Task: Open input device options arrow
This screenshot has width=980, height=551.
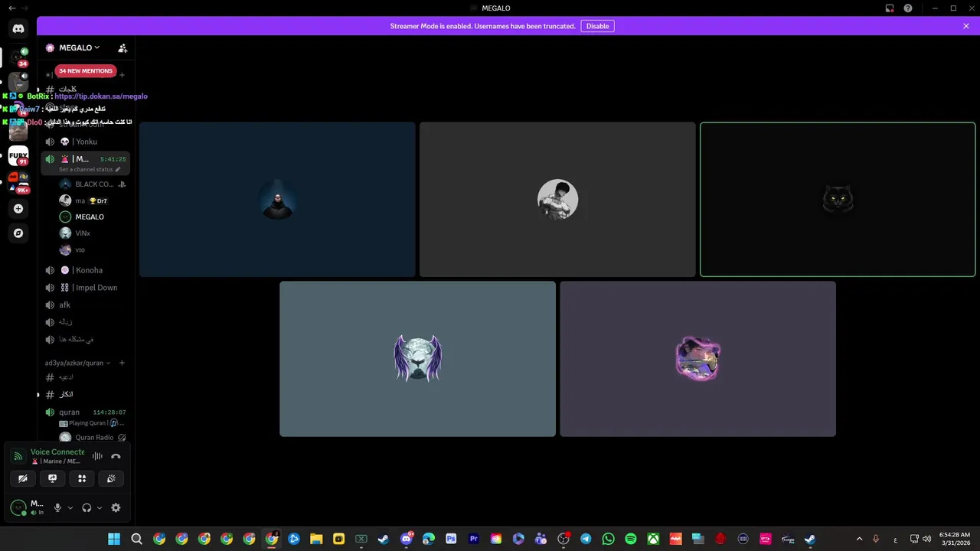Action: point(70,507)
